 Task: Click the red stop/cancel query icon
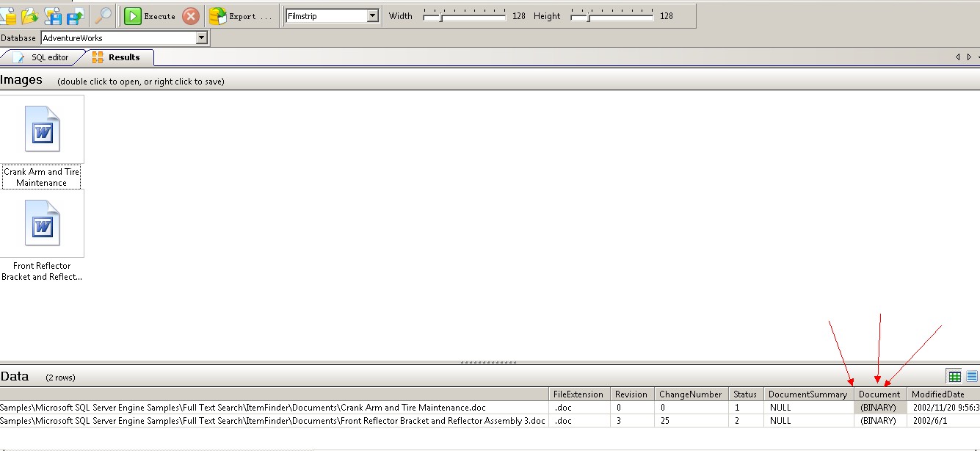coord(191,16)
